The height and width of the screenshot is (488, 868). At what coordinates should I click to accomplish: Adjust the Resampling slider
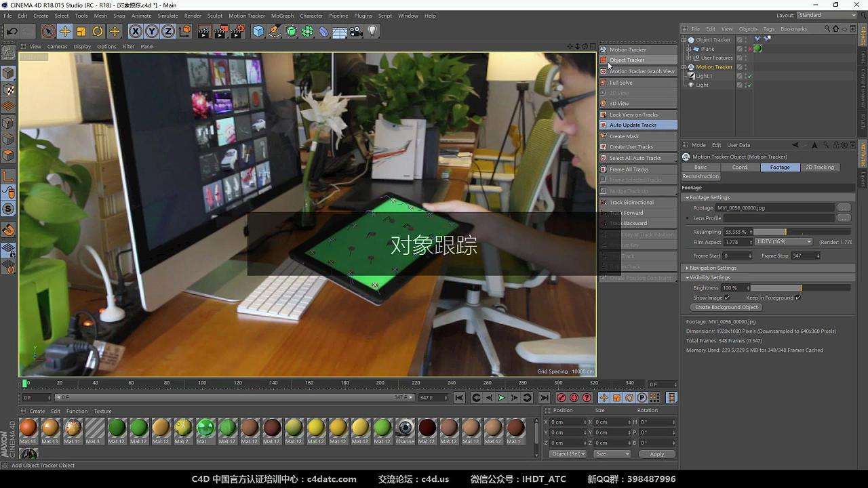coord(803,232)
